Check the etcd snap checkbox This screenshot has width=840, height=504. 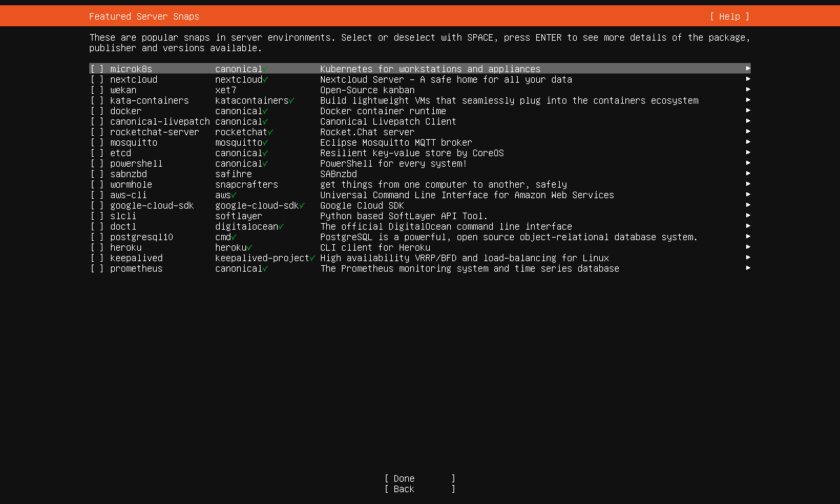point(97,153)
